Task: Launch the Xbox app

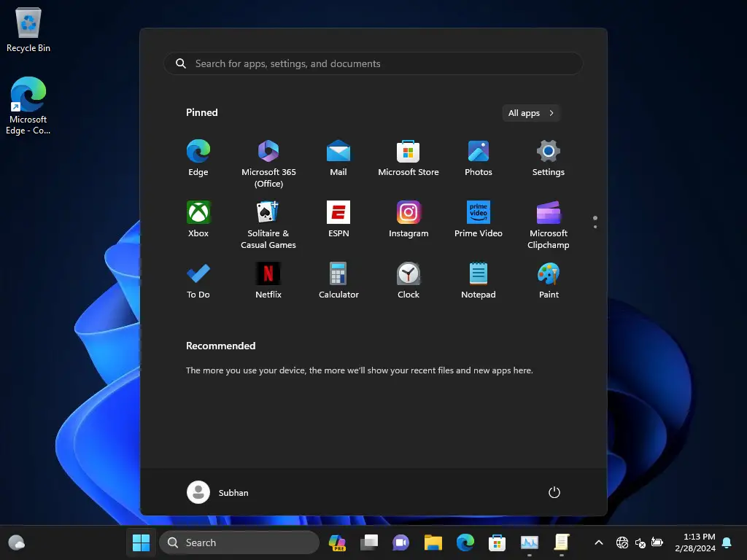Action: (198, 219)
